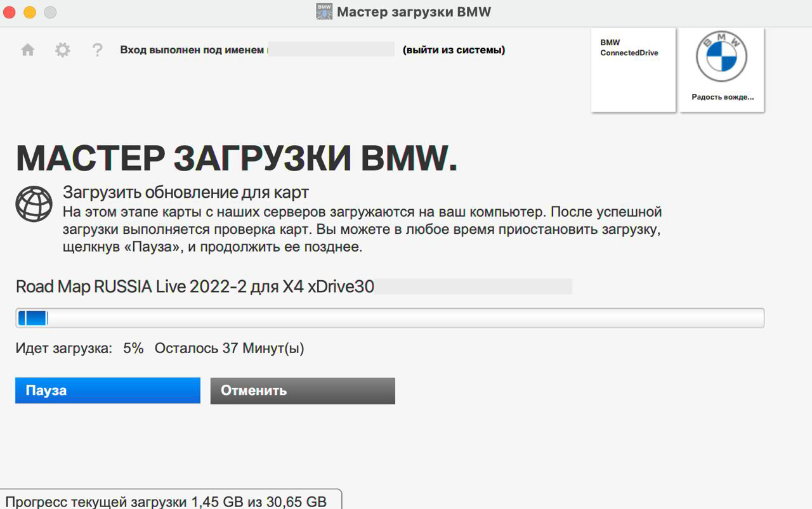The width and height of the screenshot is (812, 509).
Task: Cancel the download with "Отменить" button
Action: click(x=303, y=390)
